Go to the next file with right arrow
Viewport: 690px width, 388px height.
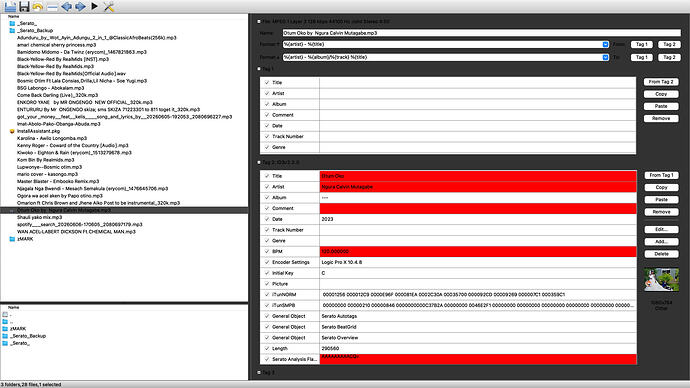tap(80, 7)
